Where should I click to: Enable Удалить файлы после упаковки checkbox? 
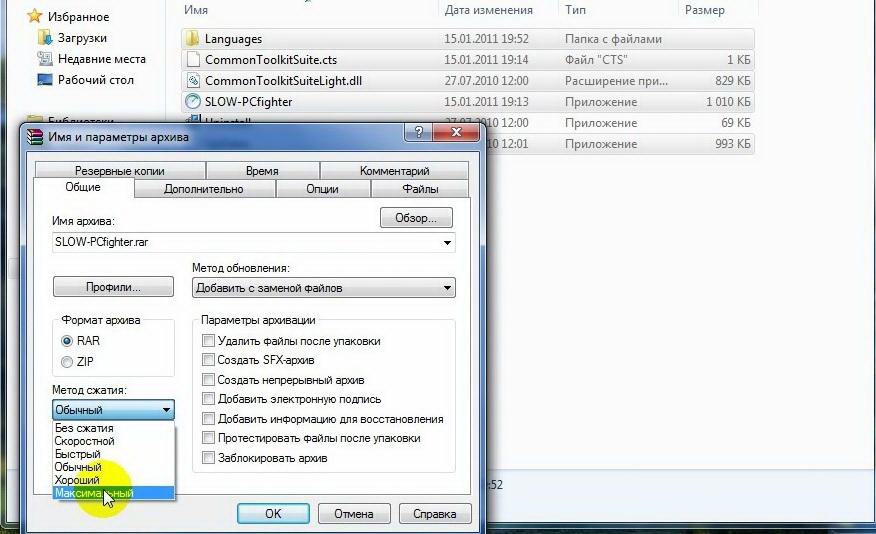208,341
